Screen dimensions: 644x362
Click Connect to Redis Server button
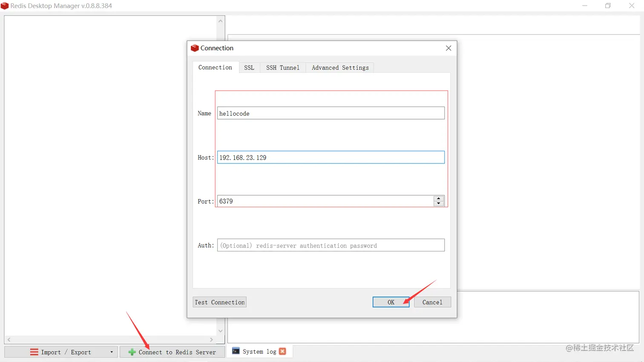[x=172, y=352]
